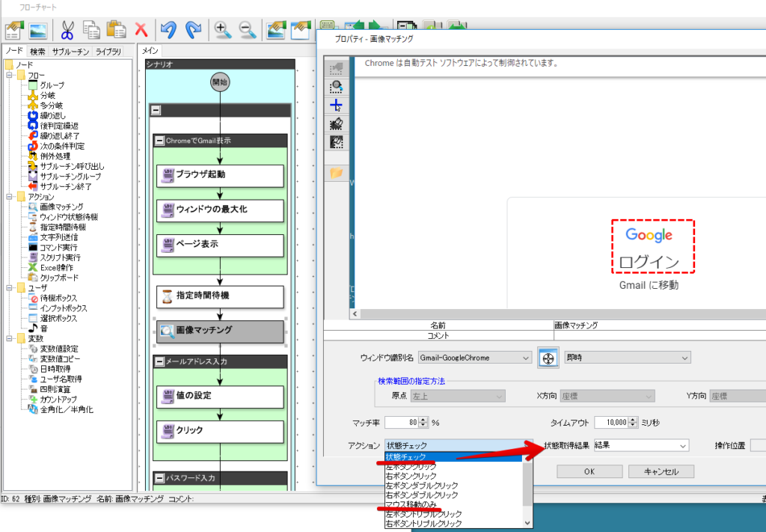The width and height of the screenshot is (766, 532).
Task: Select the 多分岐 node
Action: click(x=52, y=106)
